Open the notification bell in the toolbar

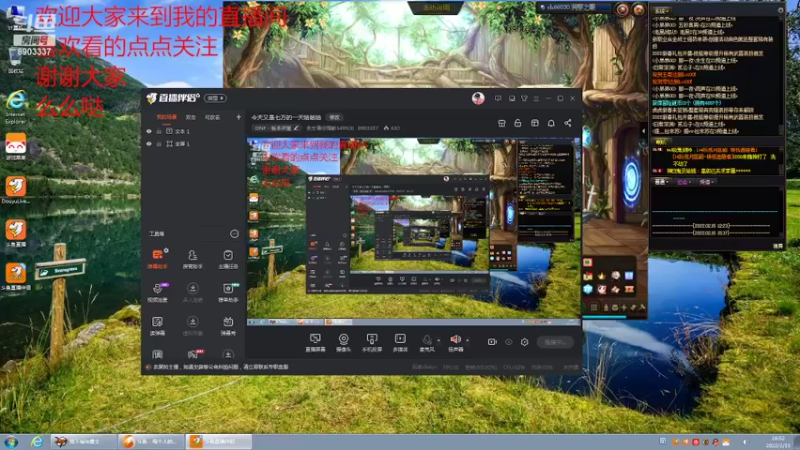pos(551,123)
